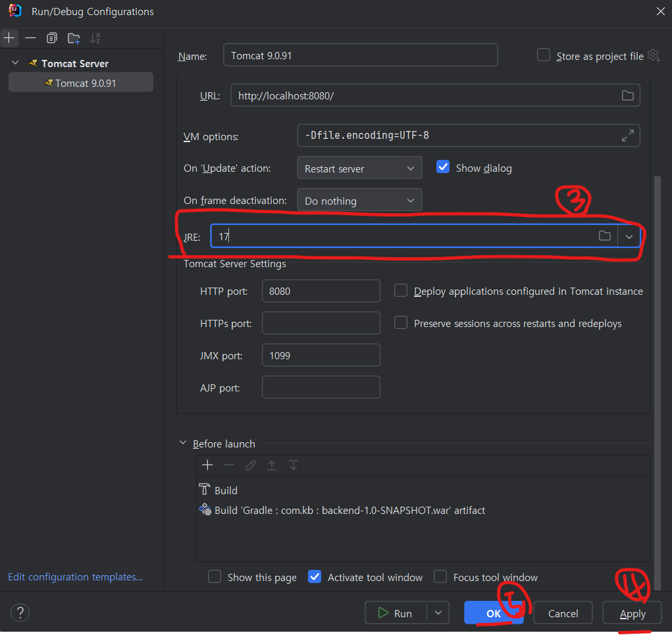Move Before launch task up

272,465
